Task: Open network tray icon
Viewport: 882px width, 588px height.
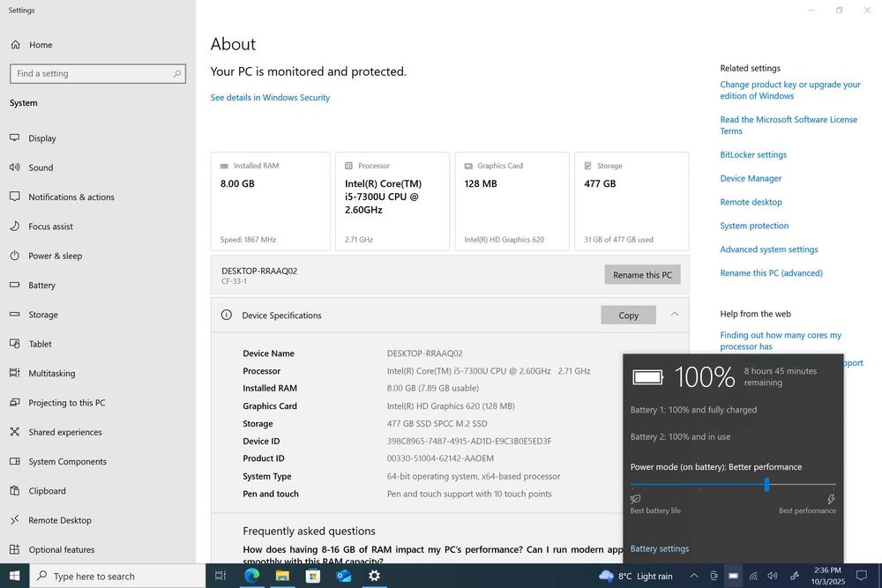Action: pyautogui.click(x=753, y=576)
